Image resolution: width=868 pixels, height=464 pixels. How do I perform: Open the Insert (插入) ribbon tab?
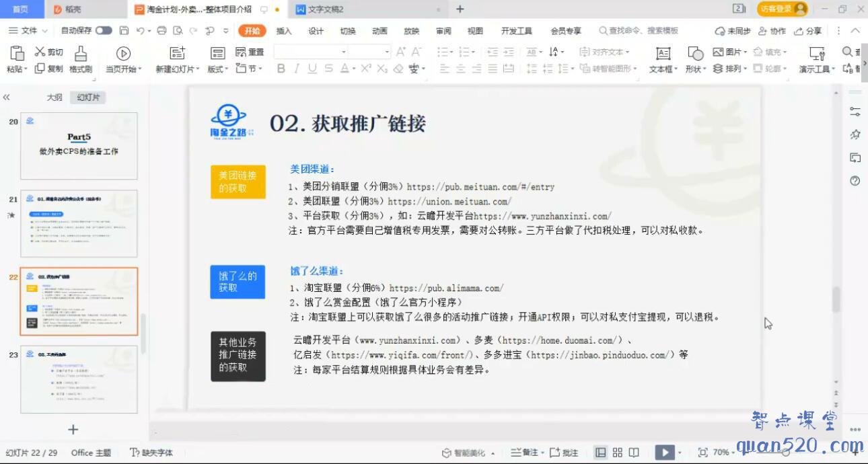click(284, 31)
